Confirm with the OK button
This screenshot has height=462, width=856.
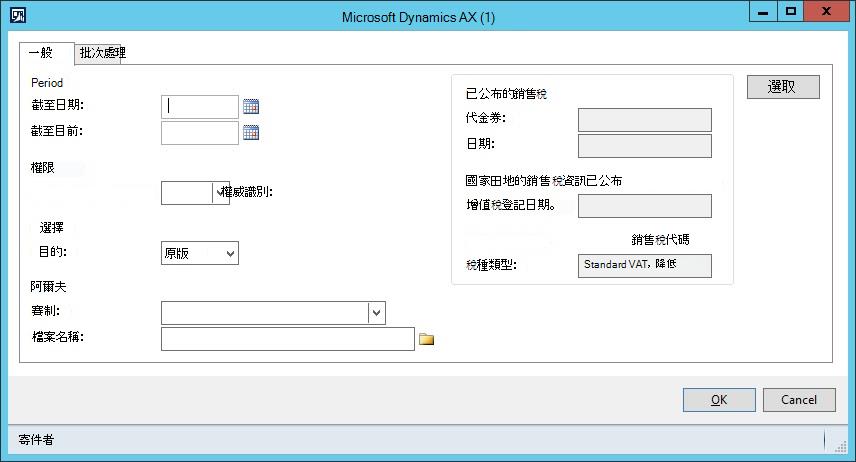tap(719, 400)
